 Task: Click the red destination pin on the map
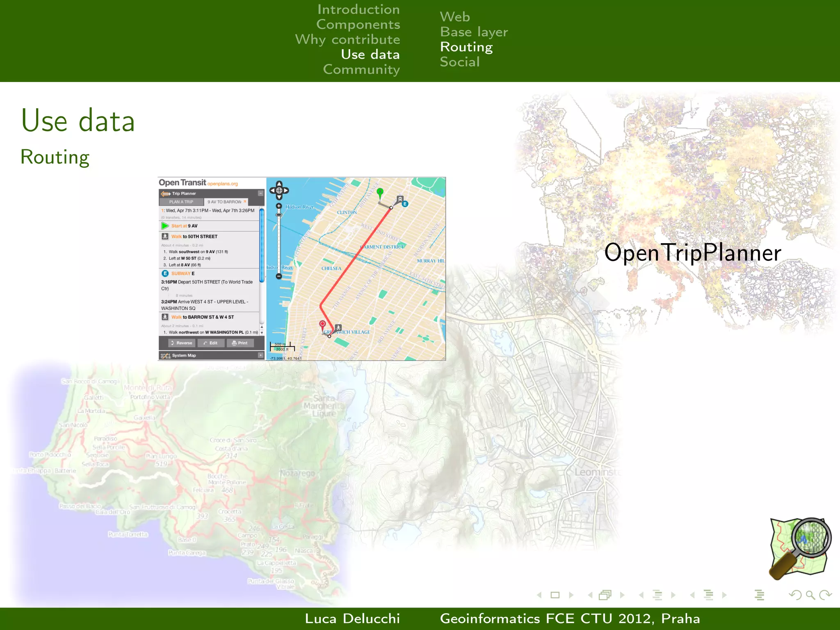[323, 326]
